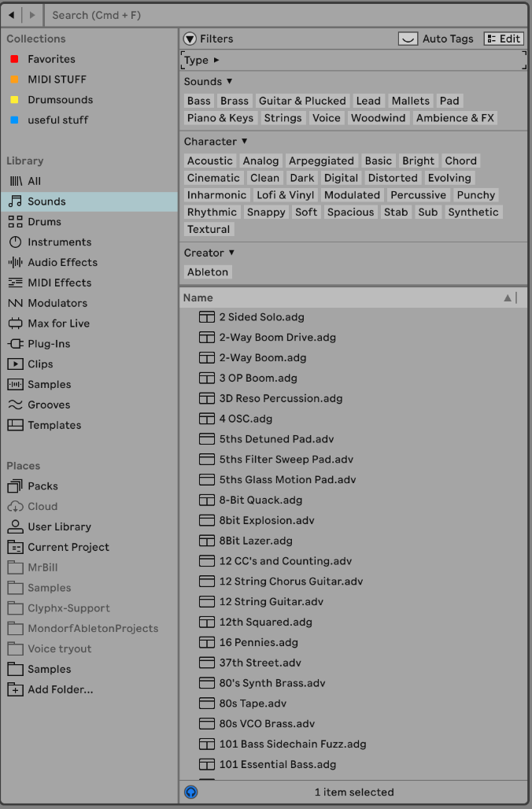Collapse the Filters section triangle
The height and width of the screenshot is (809, 532).
[190, 39]
